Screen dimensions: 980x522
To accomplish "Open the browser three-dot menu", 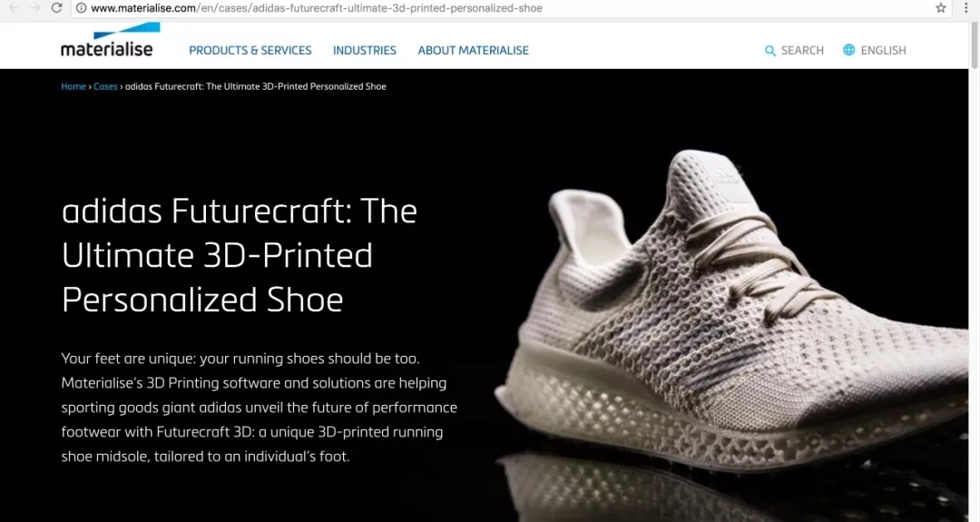I will point(965,8).
